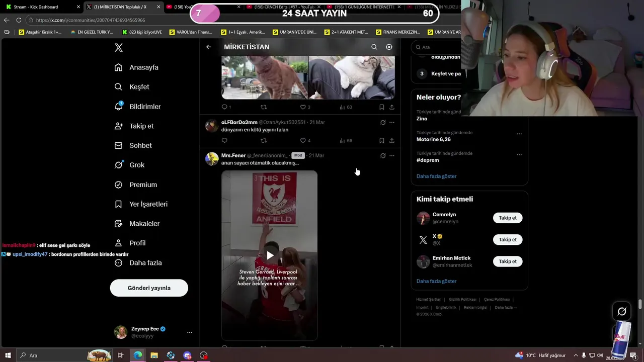Open Premium page
Image resolution: width=644 pixels, height=362 pixels.
(x=135, y=185)
